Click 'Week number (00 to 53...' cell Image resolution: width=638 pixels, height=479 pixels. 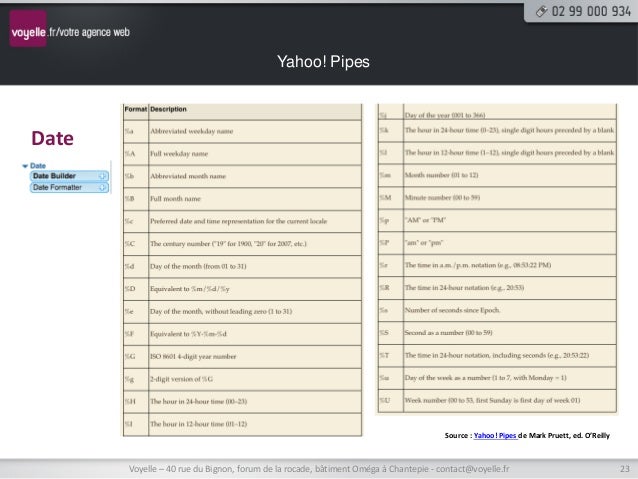point(510,400)
